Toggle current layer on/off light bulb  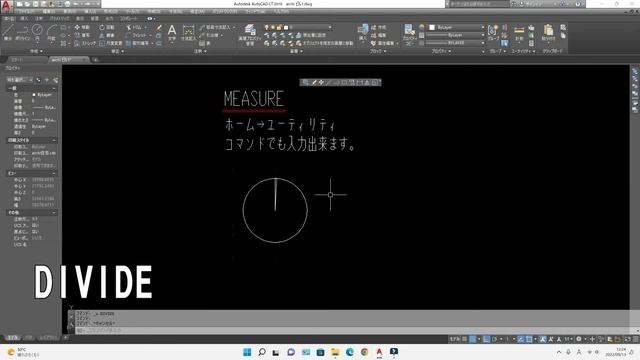[x=267, y=27]
